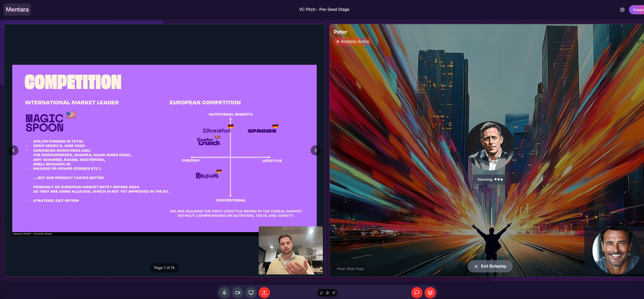Screen dimensions: 644x299
Task: Go to the previous slide
Action: [x=13, y=150]
